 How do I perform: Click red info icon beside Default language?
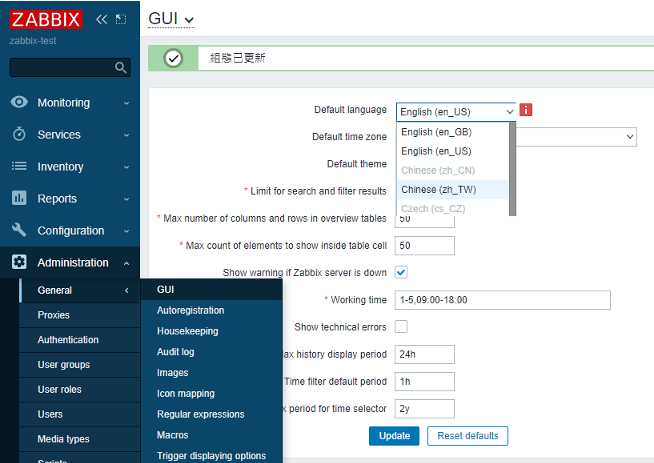tap(526, 110)
